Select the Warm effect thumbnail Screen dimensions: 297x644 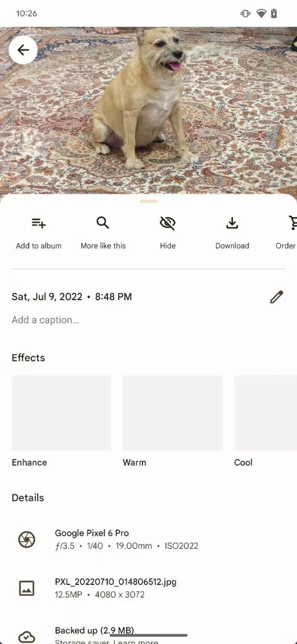click(x=173, y=413)
